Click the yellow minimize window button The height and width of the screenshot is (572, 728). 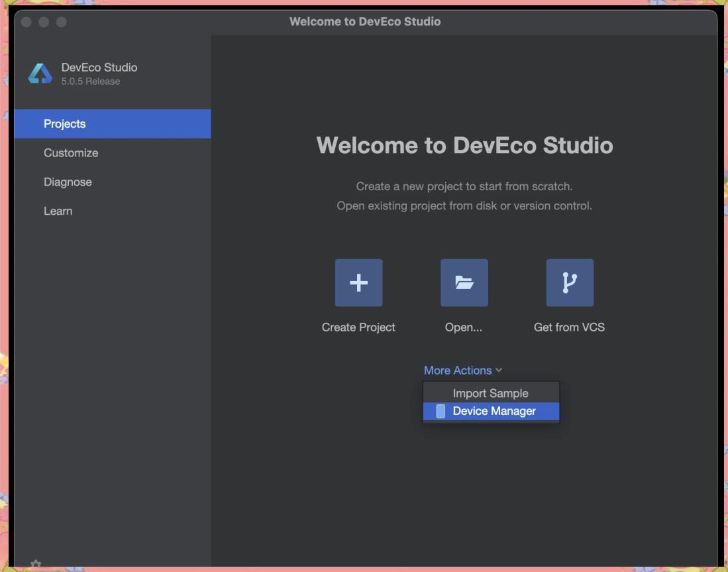coord(44,22)
